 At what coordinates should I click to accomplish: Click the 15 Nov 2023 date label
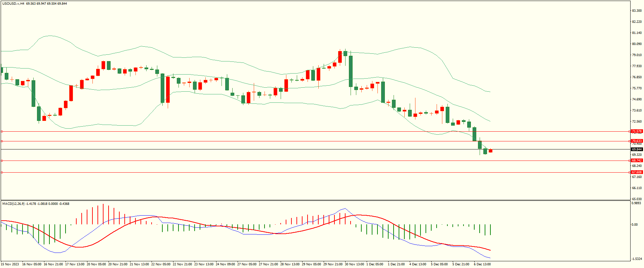click(x=10, y=264)
